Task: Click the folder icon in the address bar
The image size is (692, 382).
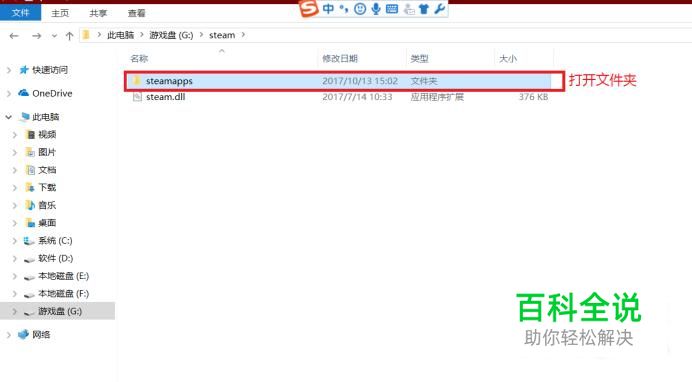Action: [x=86, y=35]
